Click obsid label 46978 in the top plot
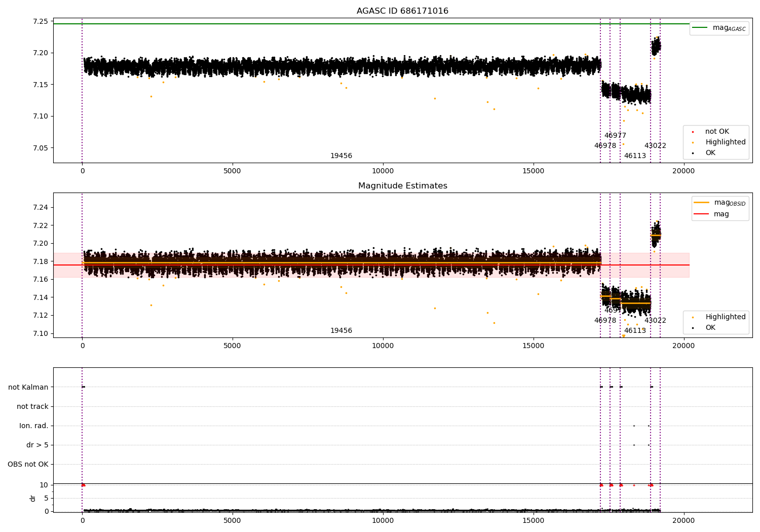Image resolution: width=760 pixels, height=532 pixels. (605, 146)
